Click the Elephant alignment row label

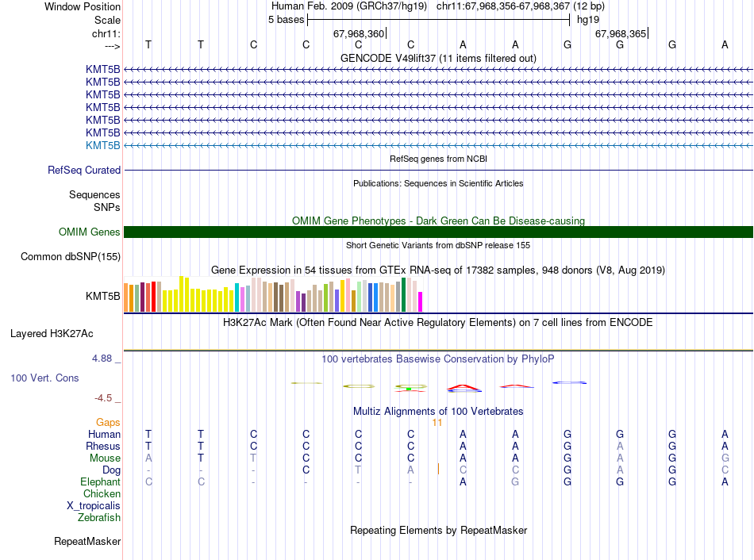pyautogui.click(x=101, y=482)
